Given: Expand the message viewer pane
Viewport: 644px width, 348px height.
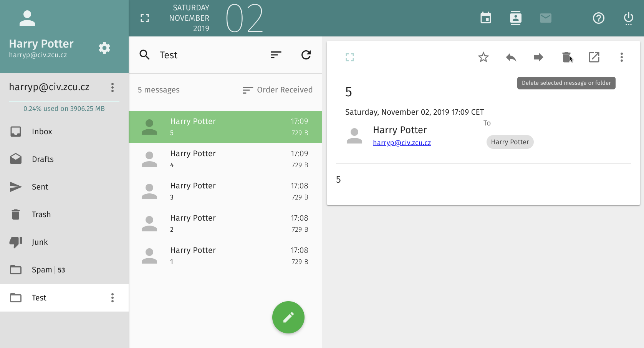Looking at the screenshot, I should pos(349,58).
